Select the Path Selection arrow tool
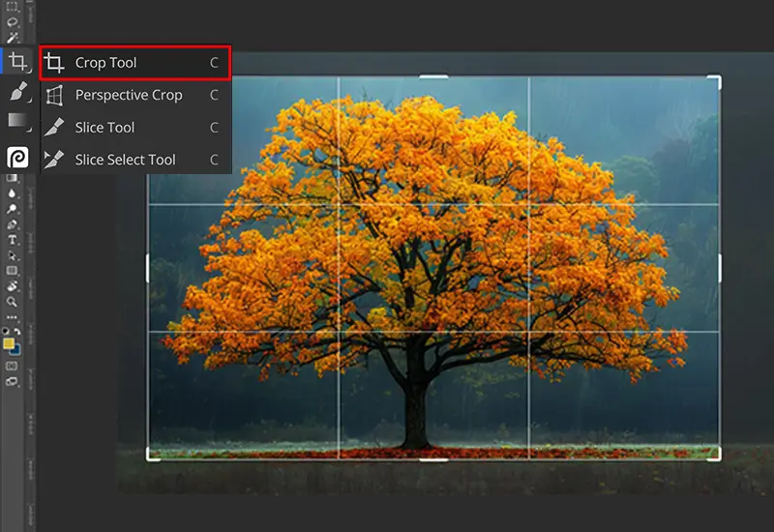The height and width of the screenshot is (532, 774). pyautogui.click(x=13, y=255)
